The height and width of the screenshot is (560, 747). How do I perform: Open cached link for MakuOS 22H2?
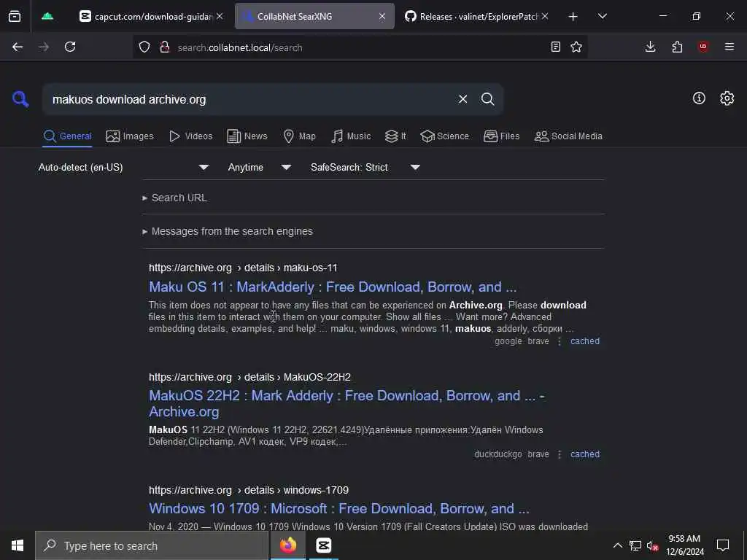pos(585,454)
